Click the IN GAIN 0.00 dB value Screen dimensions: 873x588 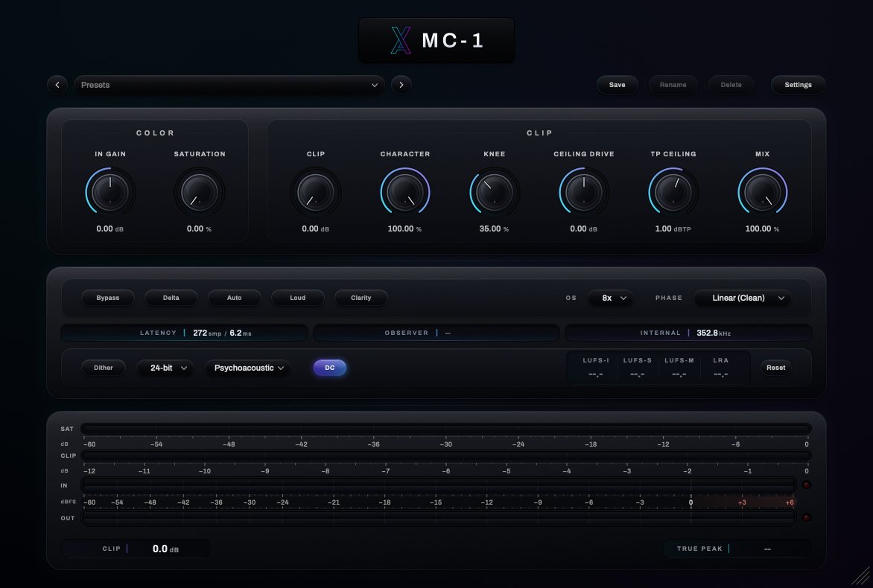click(x=110, y=229)
